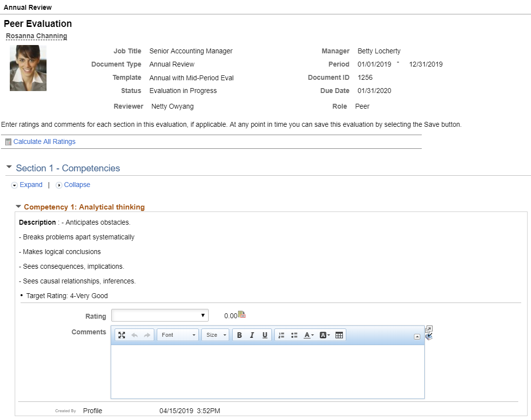This screenshot has width=531, height=420.
Task: Open the Rating dropdown
Action: 160,315
